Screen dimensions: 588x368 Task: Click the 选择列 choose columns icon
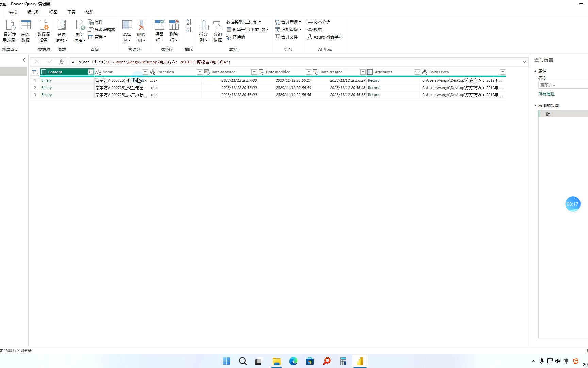coord(127,31)
